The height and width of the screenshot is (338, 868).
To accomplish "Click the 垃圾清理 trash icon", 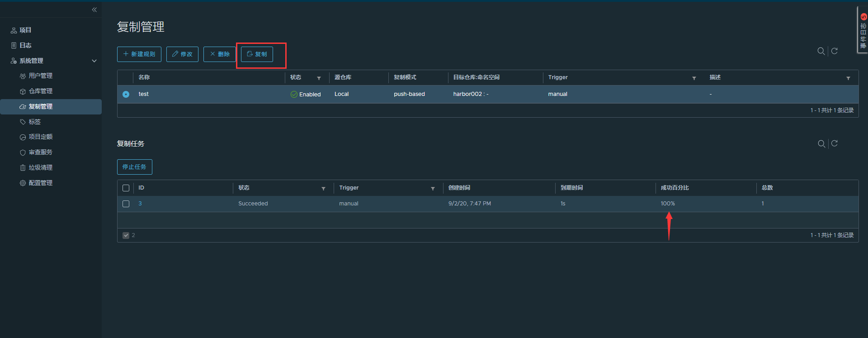I will (x=23, y=168).
